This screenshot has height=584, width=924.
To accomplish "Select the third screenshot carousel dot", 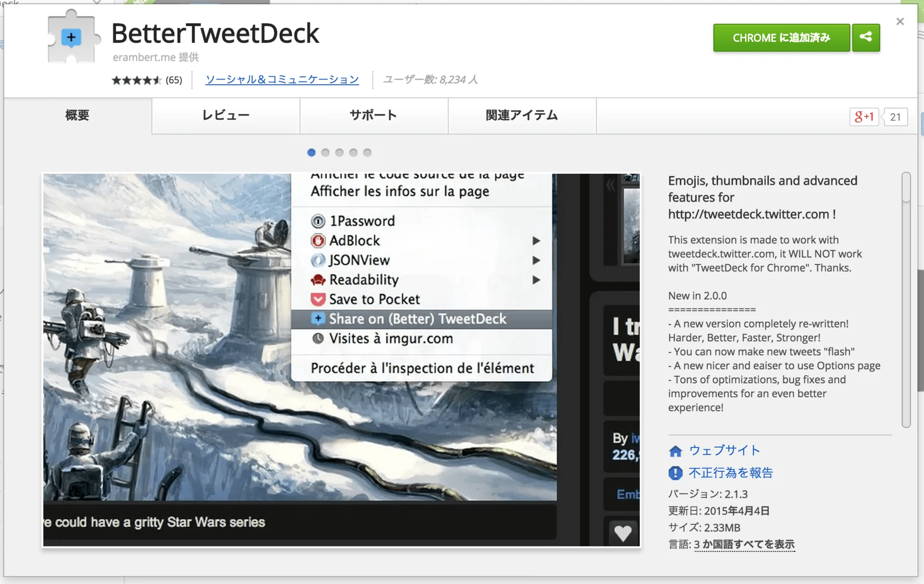I will (x=339, y=152).
